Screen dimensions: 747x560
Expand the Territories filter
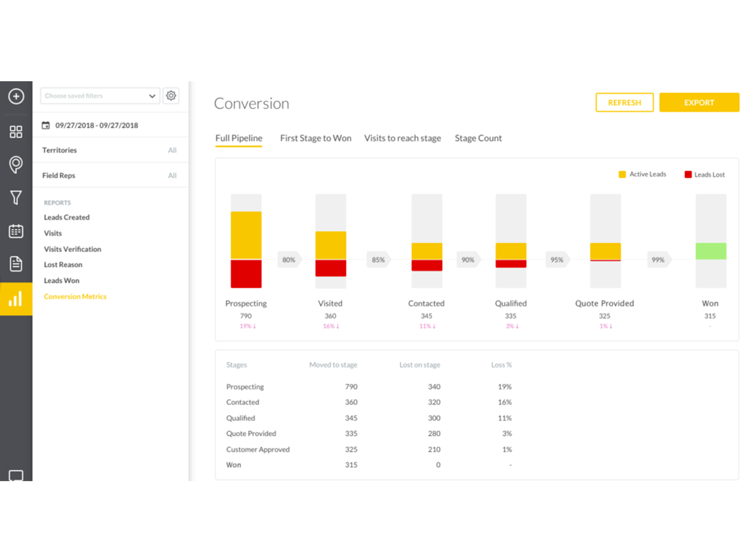pyautogui.click(x=111, y=150)
